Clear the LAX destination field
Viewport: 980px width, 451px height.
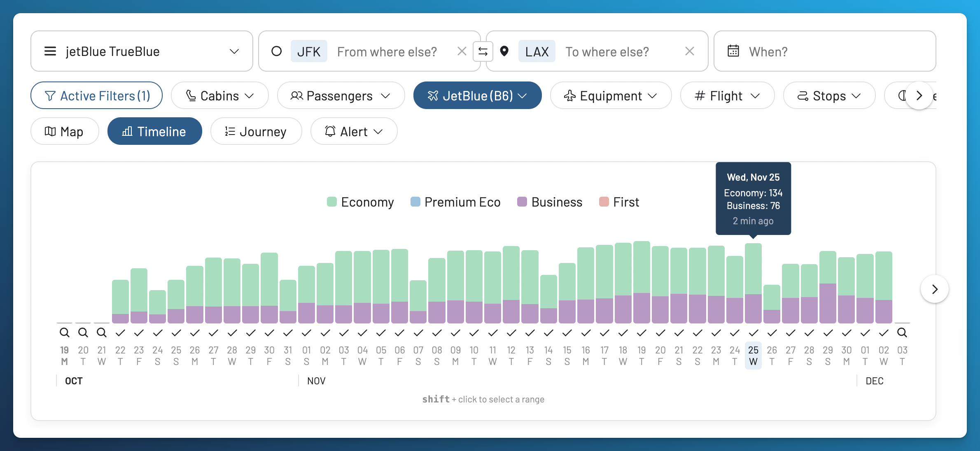pyautogui.click(x=689, y=51)
